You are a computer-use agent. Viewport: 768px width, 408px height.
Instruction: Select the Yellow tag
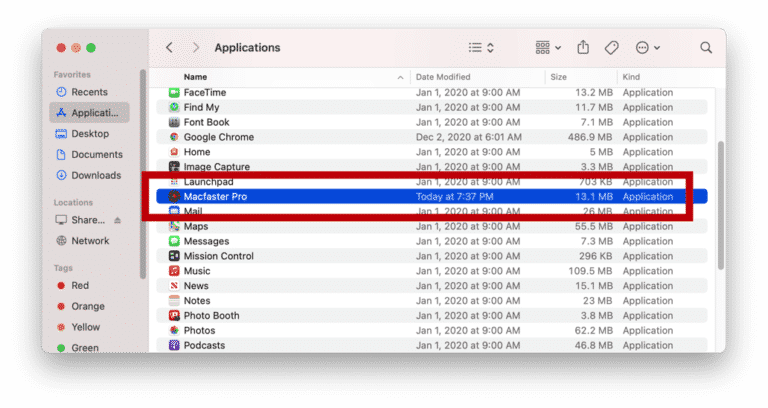78,327
